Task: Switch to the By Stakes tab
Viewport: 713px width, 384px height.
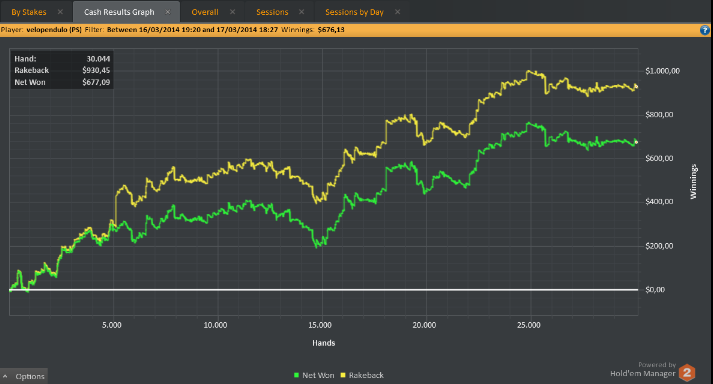Action: [29, 12]
